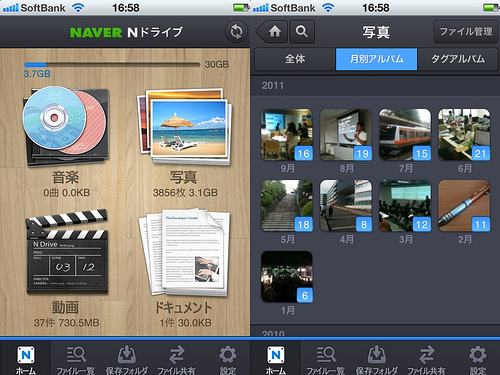
Task: Open the 3月 album thumbnail
Action: tap(405, 206)
